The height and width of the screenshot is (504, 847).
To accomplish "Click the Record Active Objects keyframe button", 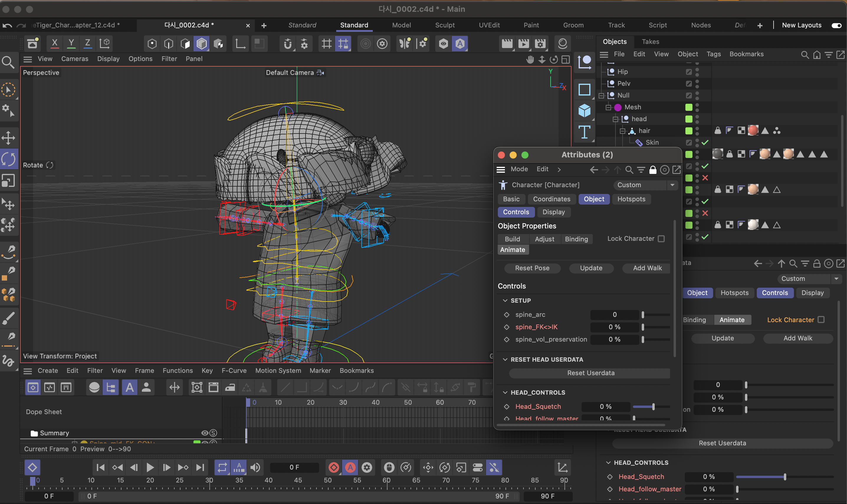I will coord(334,468).
